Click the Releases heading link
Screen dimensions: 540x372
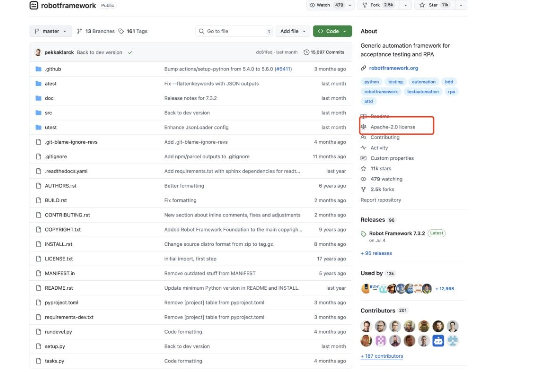pos(373,220)
